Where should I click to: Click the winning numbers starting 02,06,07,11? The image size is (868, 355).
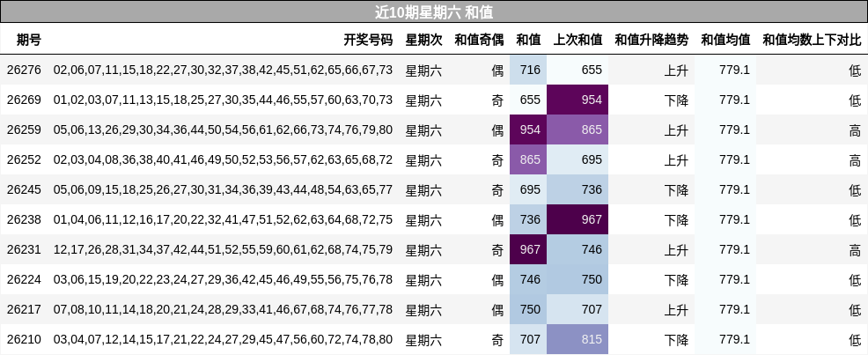point(223,70)
